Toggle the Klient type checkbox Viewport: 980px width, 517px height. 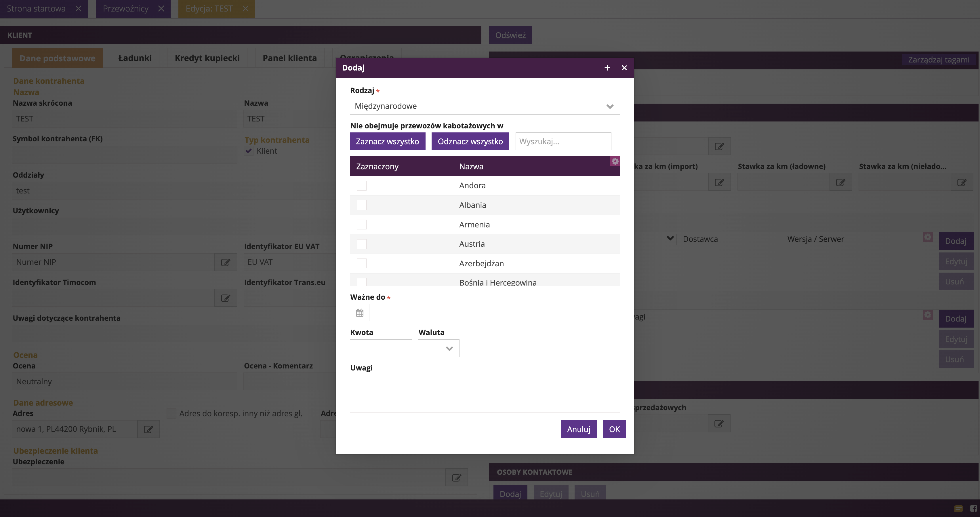coord(249,151)
